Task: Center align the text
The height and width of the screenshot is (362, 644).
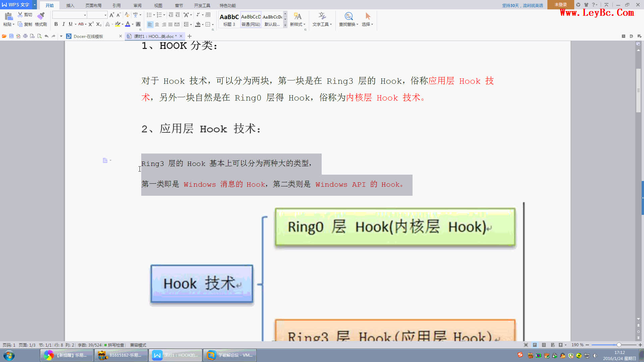Action: pos(157,24)
